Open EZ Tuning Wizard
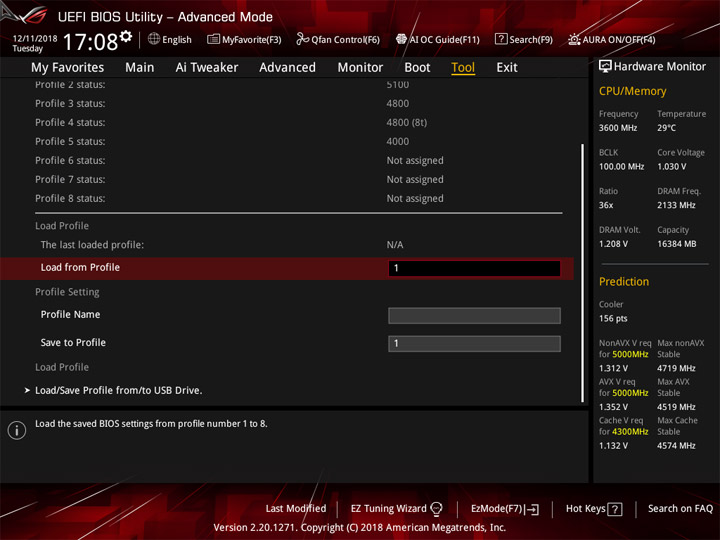Viewport: 720px width, 540px height. click(x=388, y=508)
